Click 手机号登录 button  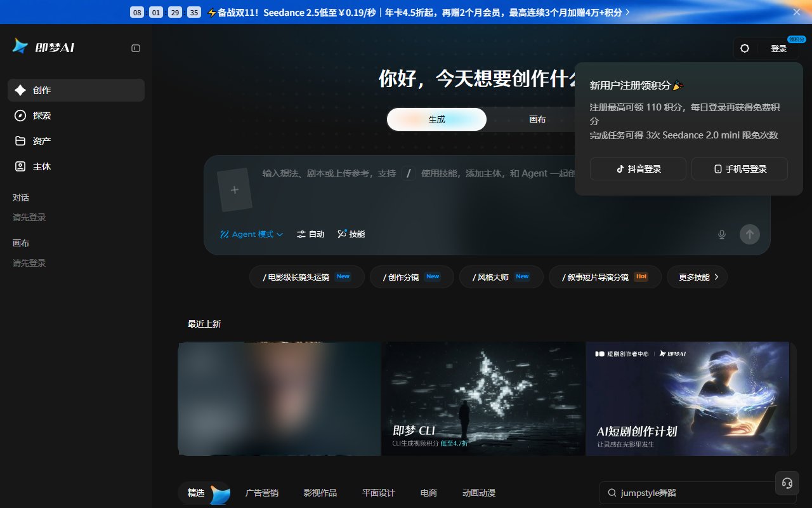(x=740, y=169)
